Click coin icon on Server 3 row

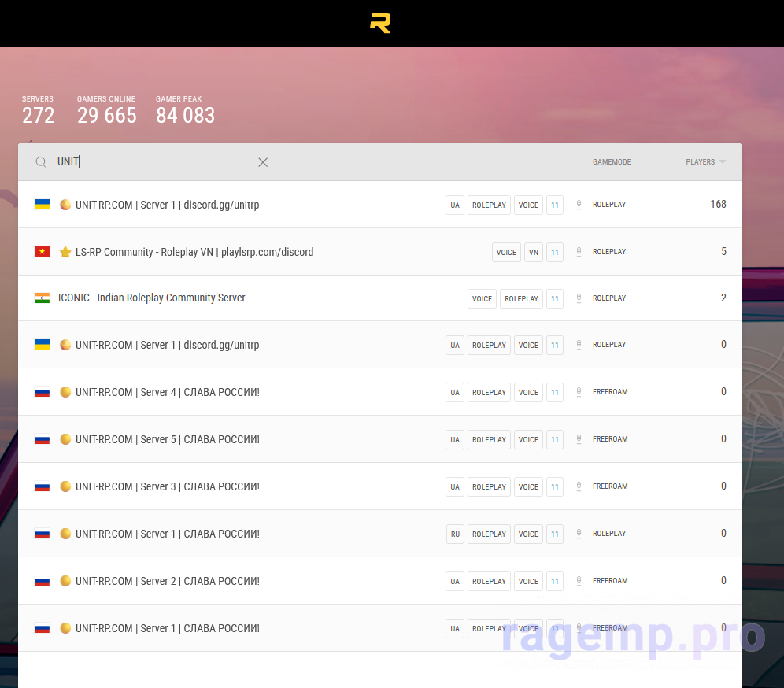[65, 486]
